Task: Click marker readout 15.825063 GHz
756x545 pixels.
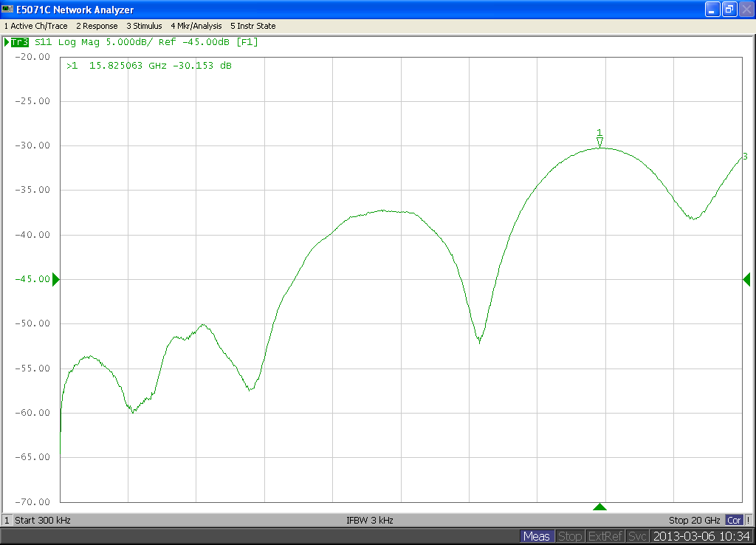Action: coord(128,66)
